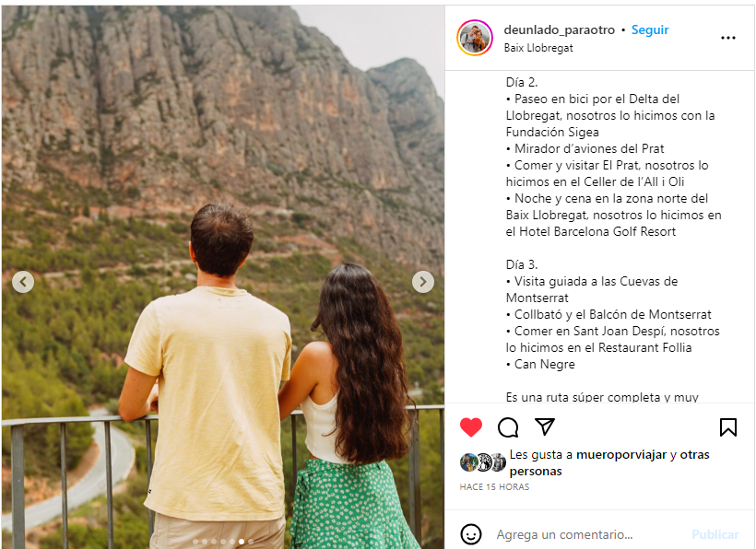Go to previous photo with left arrow
Image resolution: width=756 pixels, height=549 pixels.
pyautogui.click(x=23, y=282)
